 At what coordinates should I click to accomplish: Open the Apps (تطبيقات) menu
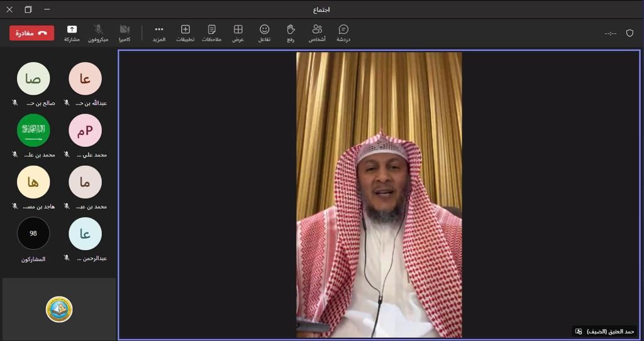point(185,33)
